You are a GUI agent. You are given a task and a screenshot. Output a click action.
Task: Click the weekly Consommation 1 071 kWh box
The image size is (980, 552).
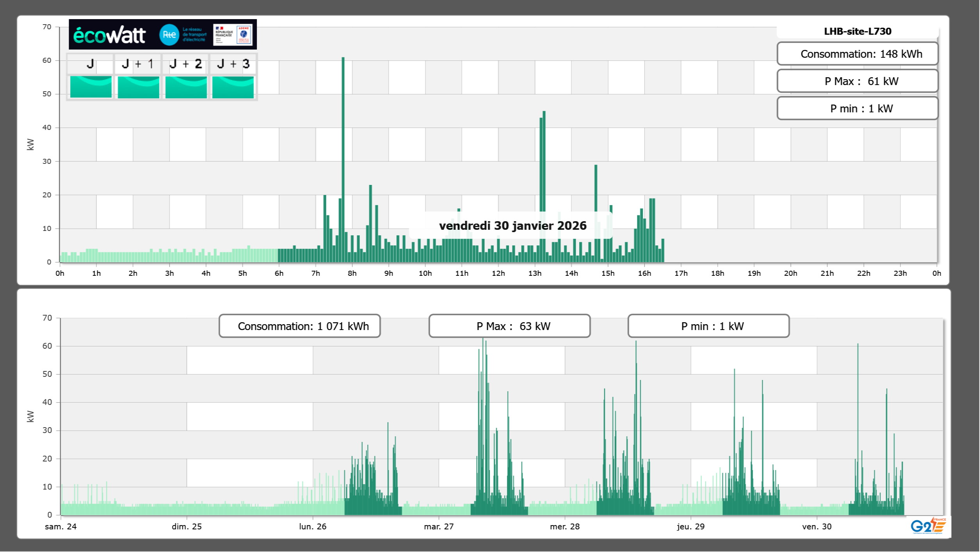pyautogui.click(x=299, y=326)
